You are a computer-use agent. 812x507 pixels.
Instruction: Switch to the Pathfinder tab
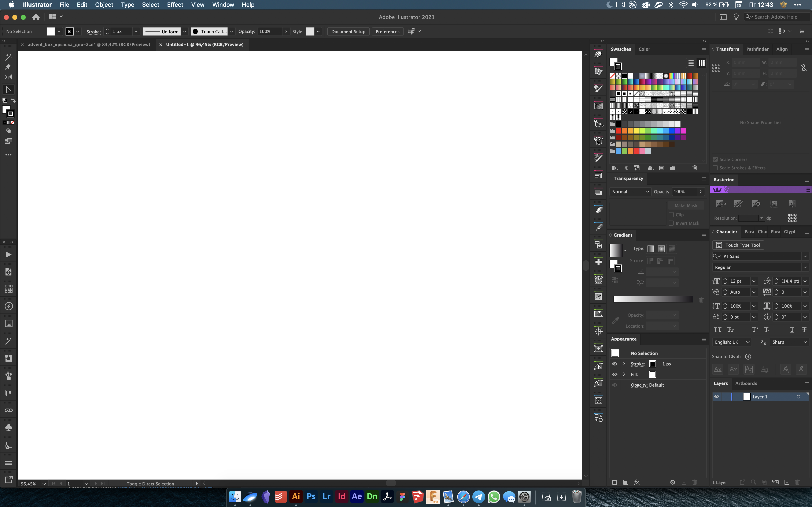coord(757,49)
